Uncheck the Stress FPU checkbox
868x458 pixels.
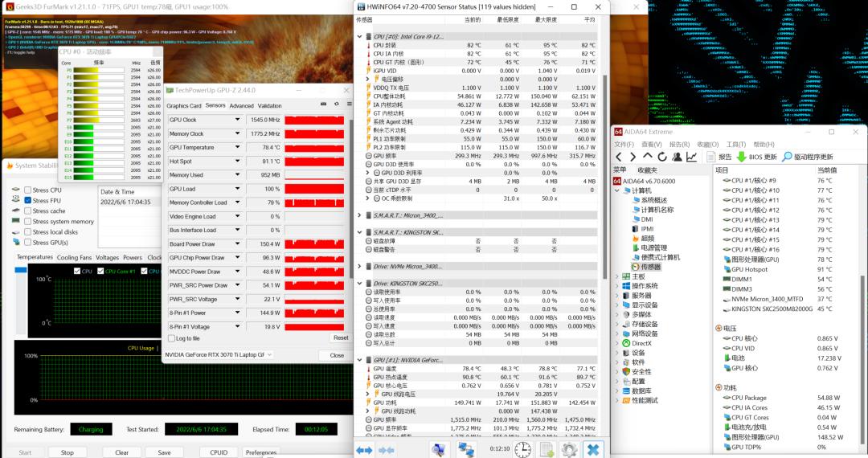[x=27, y=200]
